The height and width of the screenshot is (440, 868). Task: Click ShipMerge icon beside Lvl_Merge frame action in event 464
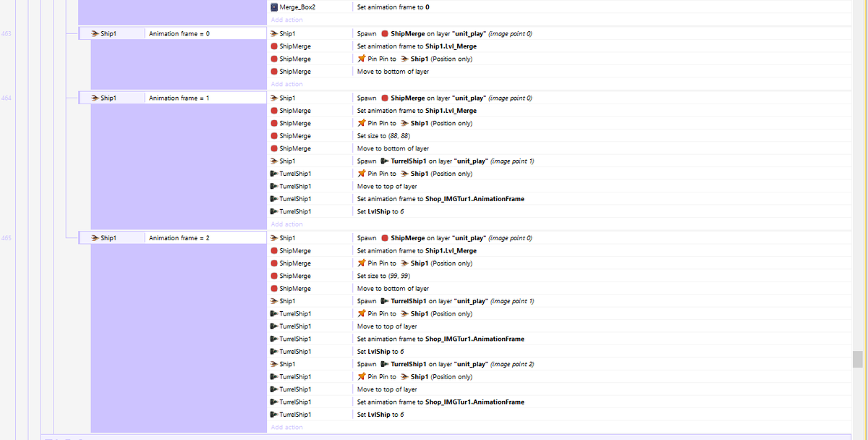pos(274,111)
